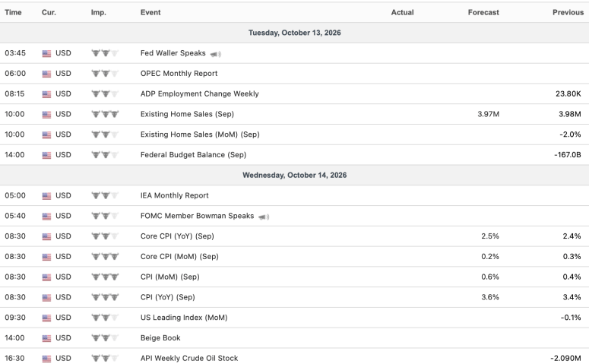
Task: Open the ADP Employment Change Weekly event
Action: point(199,93)
